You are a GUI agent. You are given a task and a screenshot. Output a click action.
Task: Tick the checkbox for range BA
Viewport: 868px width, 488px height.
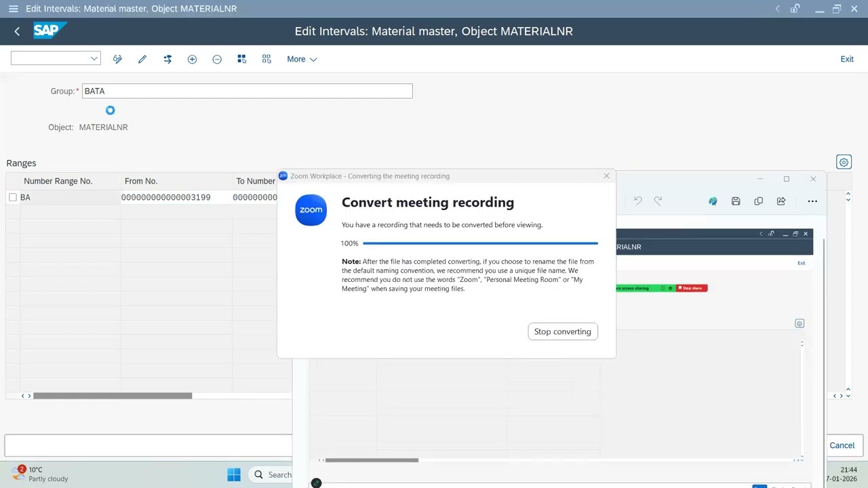13,197
